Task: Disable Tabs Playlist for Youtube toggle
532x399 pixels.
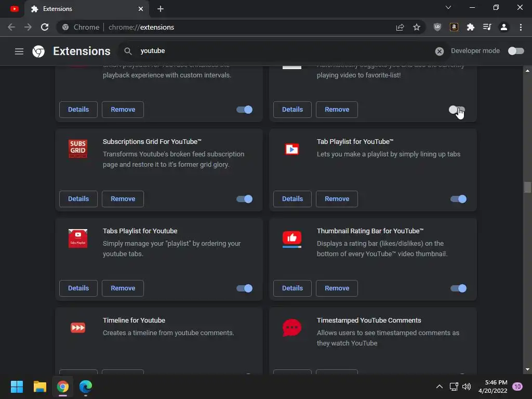Action: [x=244, y=288]
